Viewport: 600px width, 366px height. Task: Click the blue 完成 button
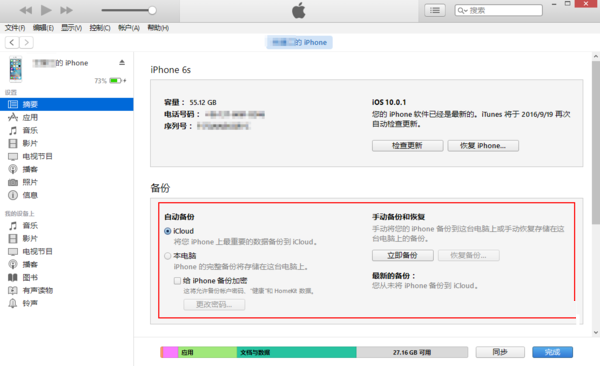(553, 352)
